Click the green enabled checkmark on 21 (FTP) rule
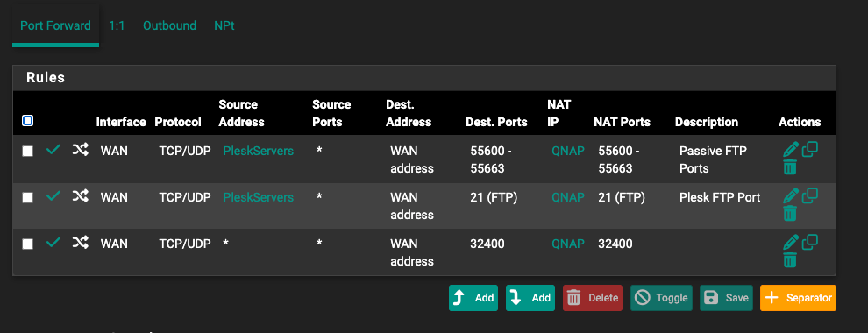 (x=53, y=195)
